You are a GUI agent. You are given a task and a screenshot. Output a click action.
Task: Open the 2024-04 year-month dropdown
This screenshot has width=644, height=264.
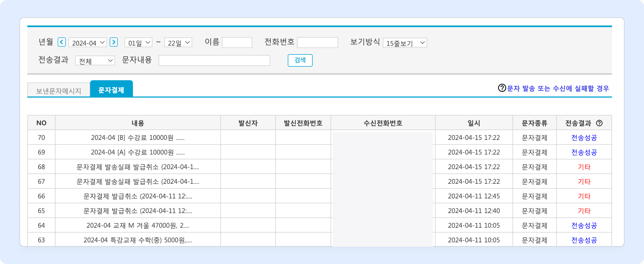[x=88, y=43]
